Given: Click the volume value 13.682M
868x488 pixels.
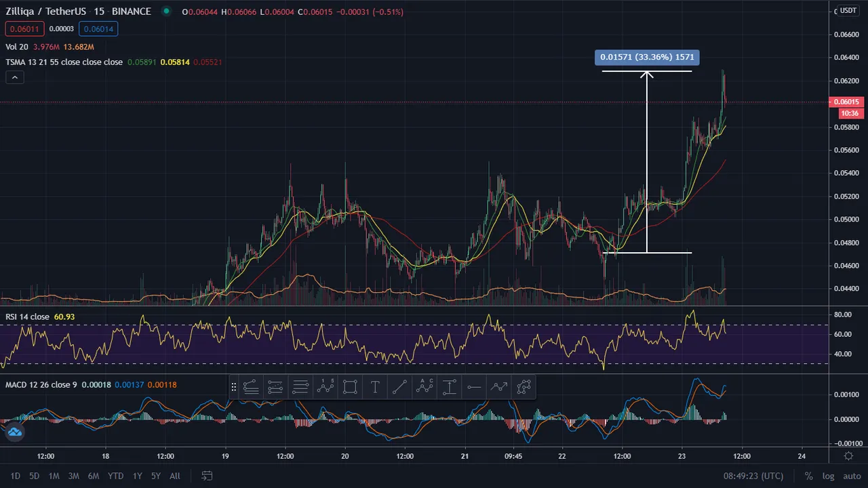Looking at the screenshot, I should click(79, 47).
